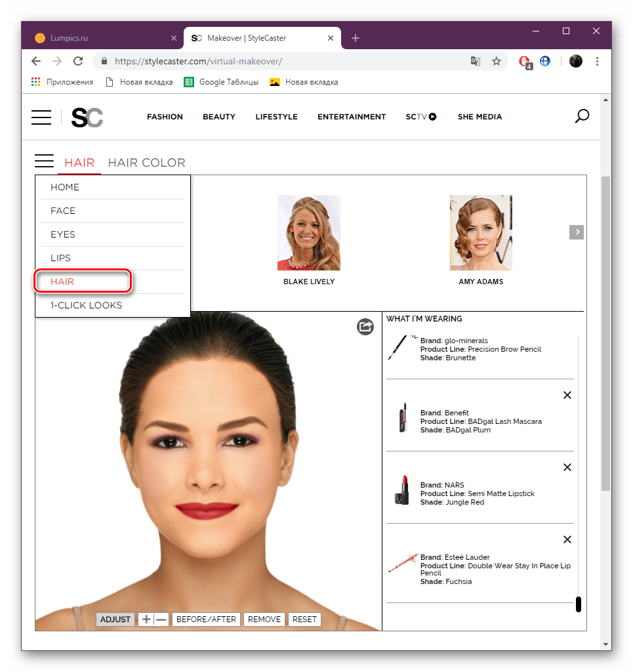Click the RESET button
This screenshot has height=672, width=633.
click(304, 619)
